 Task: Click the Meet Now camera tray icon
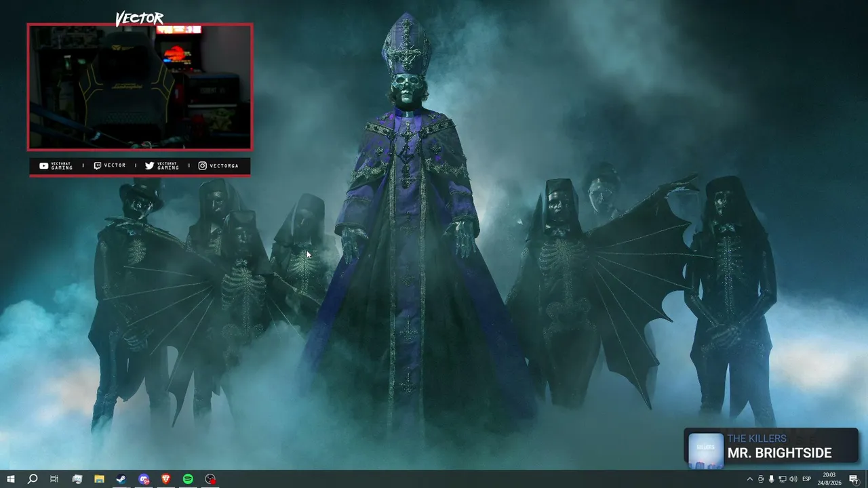[760, 479]
